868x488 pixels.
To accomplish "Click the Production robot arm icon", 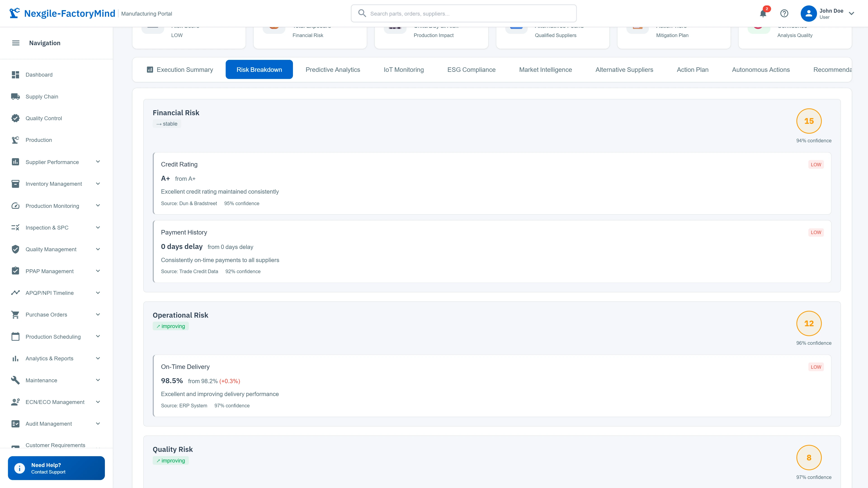I will point(16,140).
